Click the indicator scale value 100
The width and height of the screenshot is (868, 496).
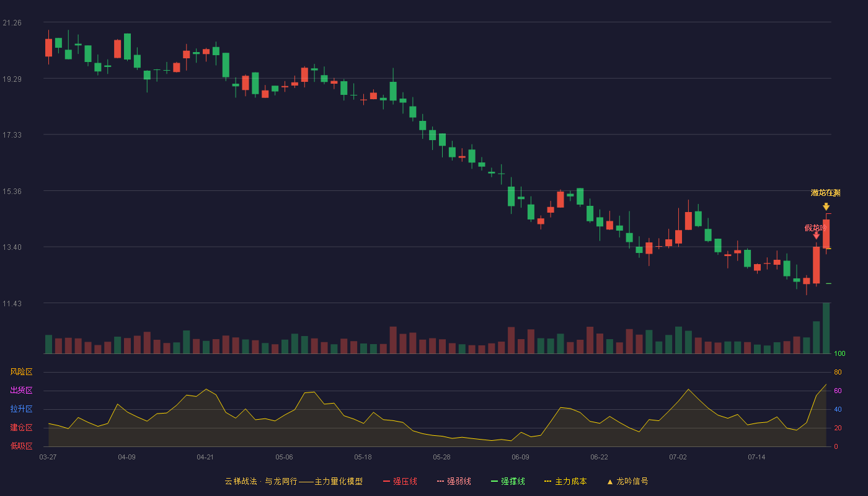click(839, 353)
